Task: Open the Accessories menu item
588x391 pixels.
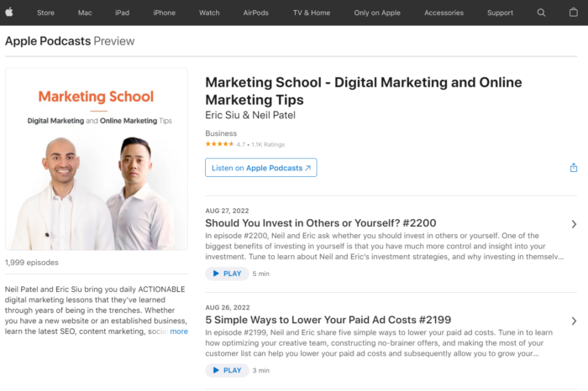Action: click(444, 13)
